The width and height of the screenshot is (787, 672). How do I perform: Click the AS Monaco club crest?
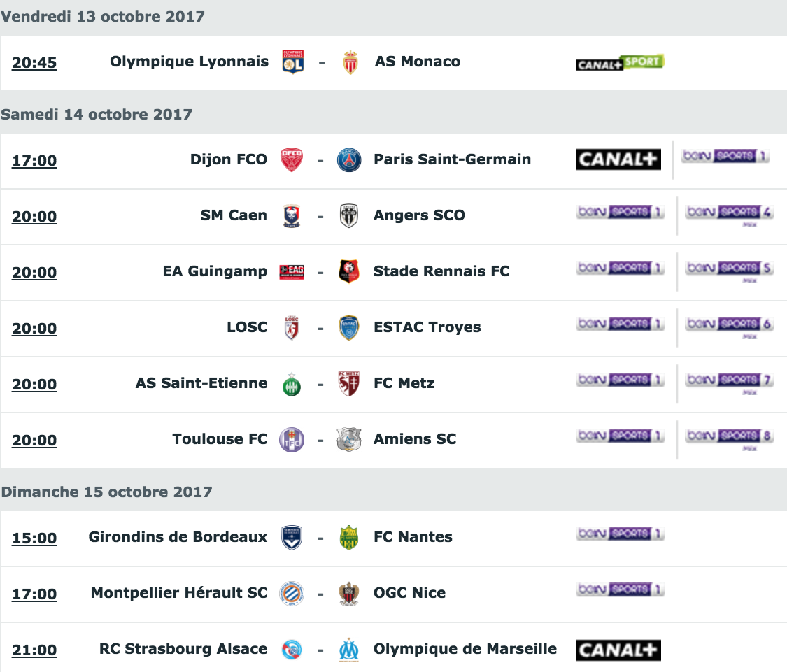click(x=350, y=62)
